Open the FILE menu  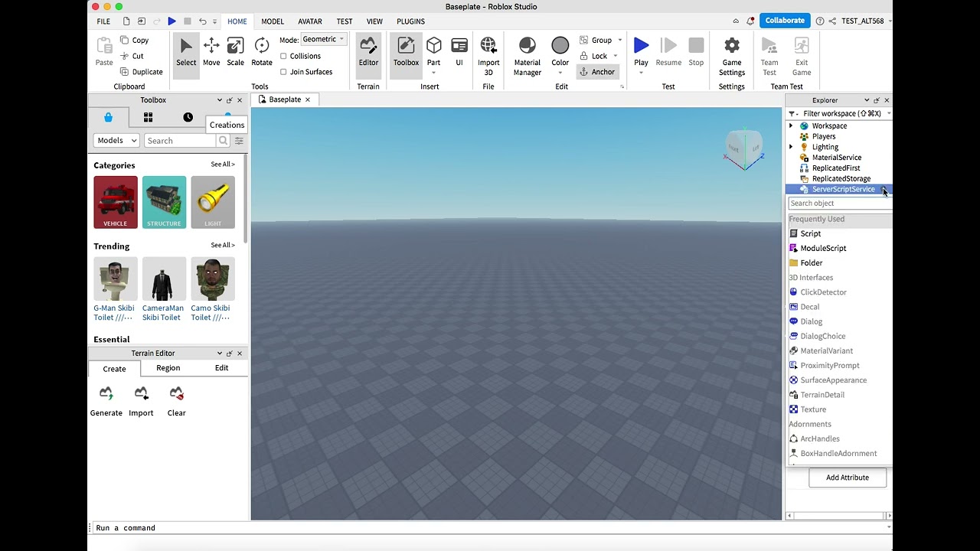(103, 21)
